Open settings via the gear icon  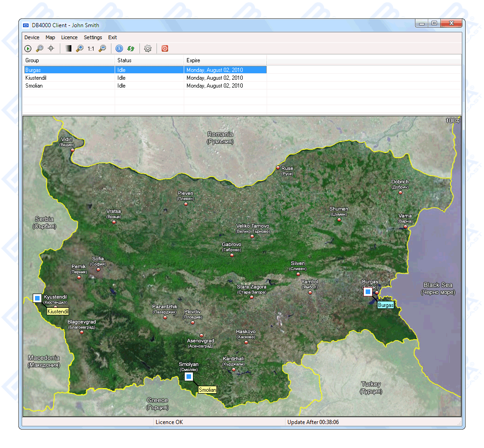point(148,48)
